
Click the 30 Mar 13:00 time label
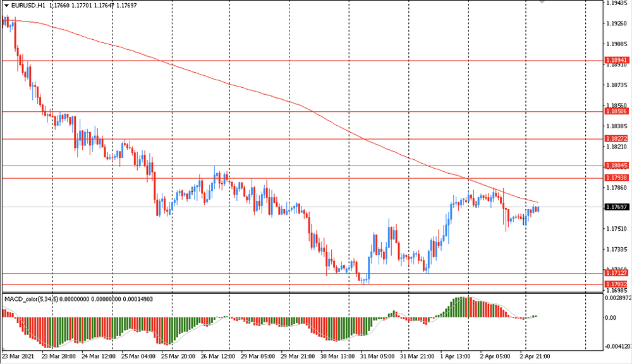[x=337, y=356]
